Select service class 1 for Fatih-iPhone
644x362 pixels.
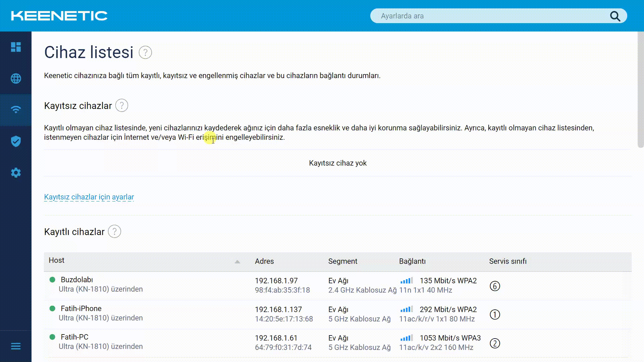coord(495,314)
